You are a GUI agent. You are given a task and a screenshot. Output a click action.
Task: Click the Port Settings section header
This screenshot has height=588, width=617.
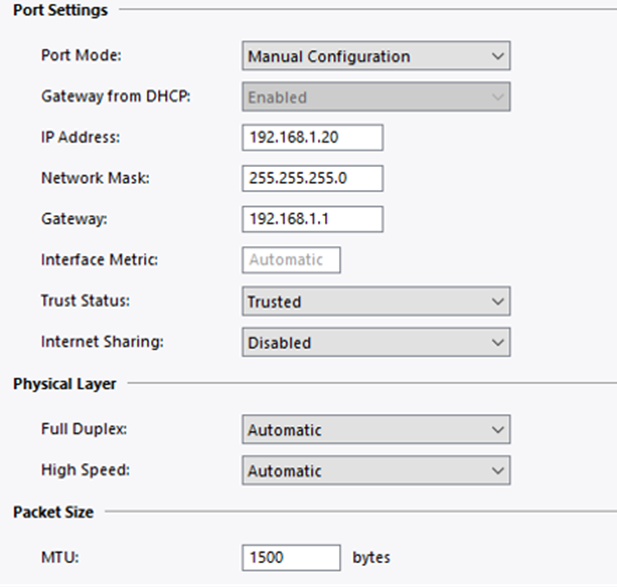click(x=60, y=10)
